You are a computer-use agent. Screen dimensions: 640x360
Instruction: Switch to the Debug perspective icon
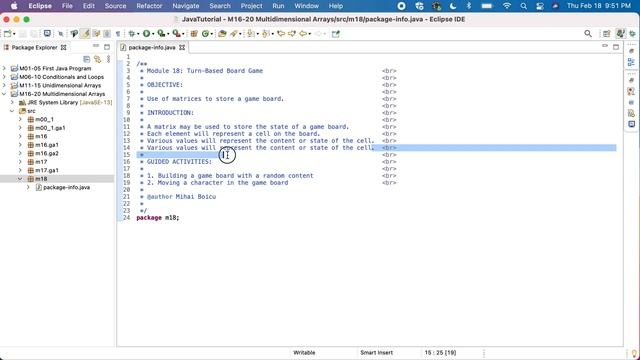pyautogui.click(x=633, y=33)
